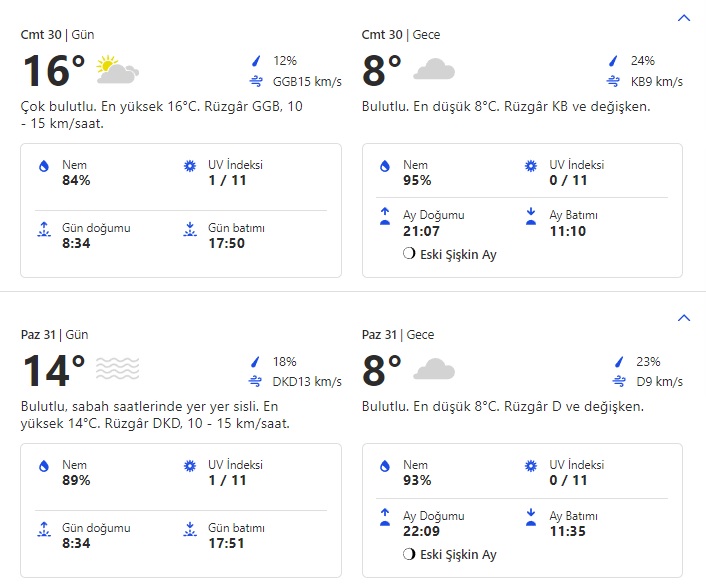Screen dimensions: 706x584
Task: Click the fog icon for Paz 31 Gün
Action: point(117,370)
